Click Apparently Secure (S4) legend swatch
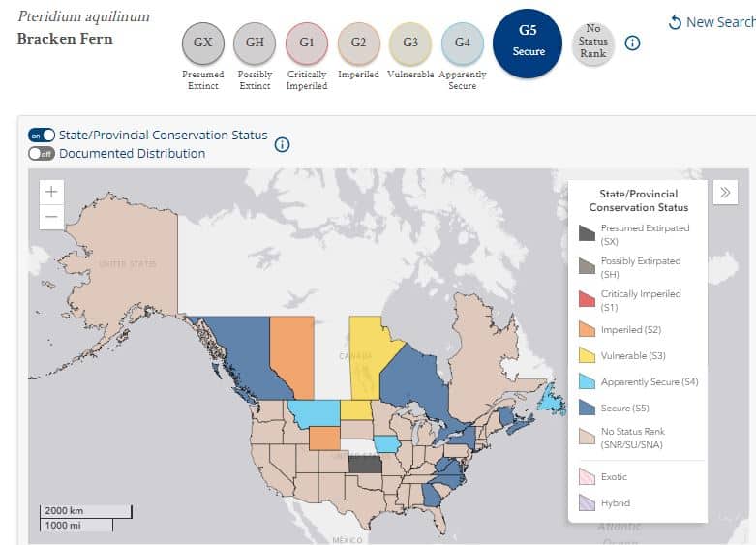756x545 pixels. tap(587, 381)
